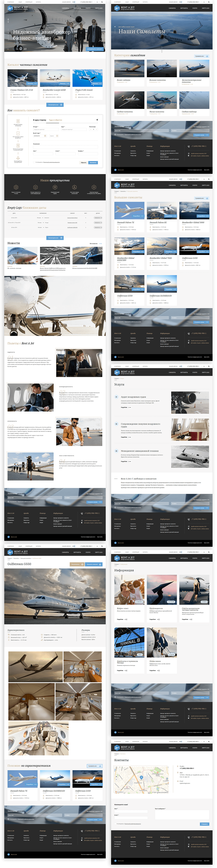Click Рассчитать in the booking form
Image resolution: width=217 pixels, height=868 pixels.
tap(93, 162)
